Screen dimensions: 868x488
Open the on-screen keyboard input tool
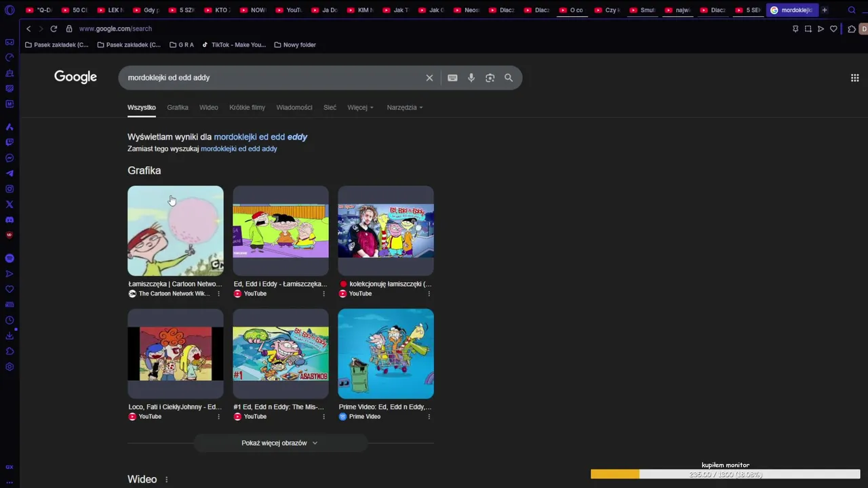[x=452, y=78]
